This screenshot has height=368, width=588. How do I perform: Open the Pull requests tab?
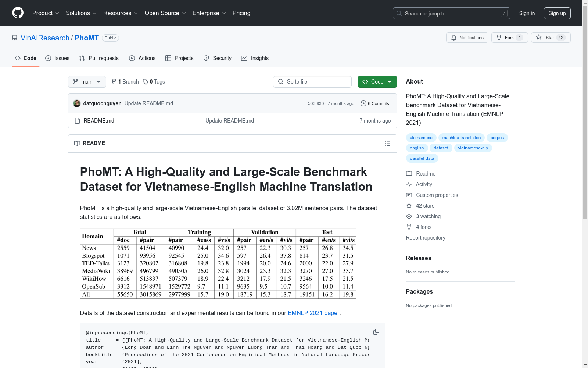pos(99,58)
